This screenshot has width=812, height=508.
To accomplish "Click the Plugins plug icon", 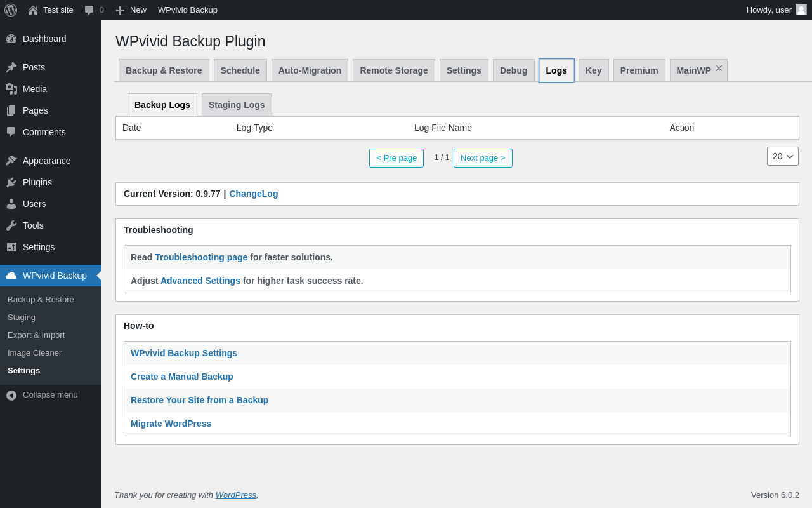I will (x=11, y=182).
